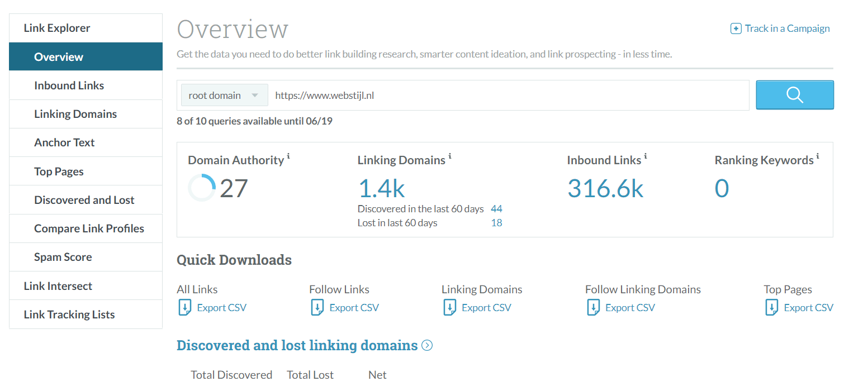Go to Linking Domains in the sidebar
This screenshot has height=386, width=868.
(x=86, y=114)
